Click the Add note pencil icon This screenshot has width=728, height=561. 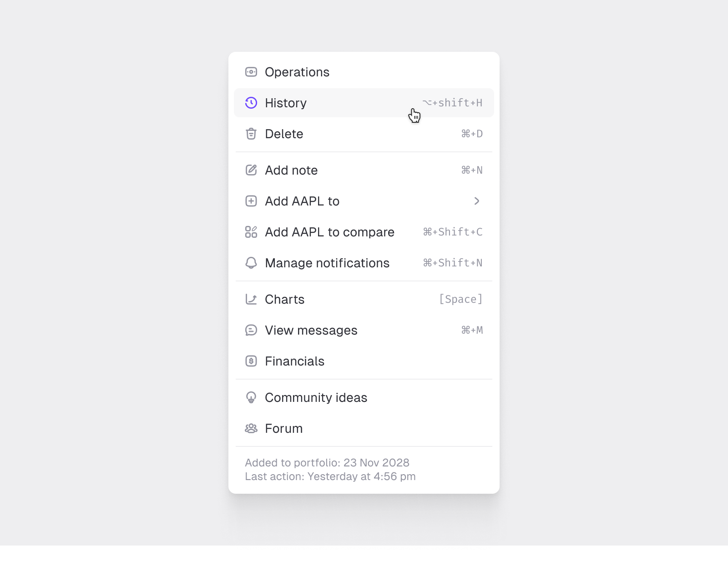(251, 170)
